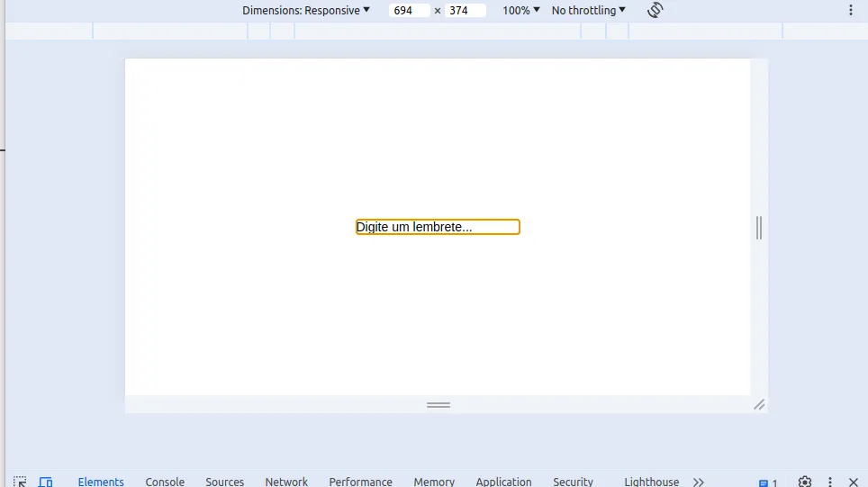Open the Performance tab
Image resolution: width=868 pixels, height=487 pixels.
[x=360, y=482]
